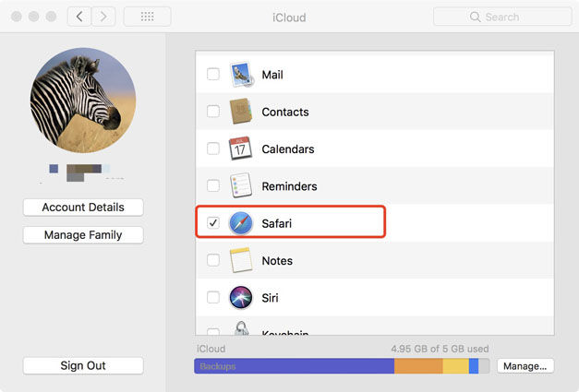Open Manage Family settings
Viewport: 579px width, 392px height.
83,235
